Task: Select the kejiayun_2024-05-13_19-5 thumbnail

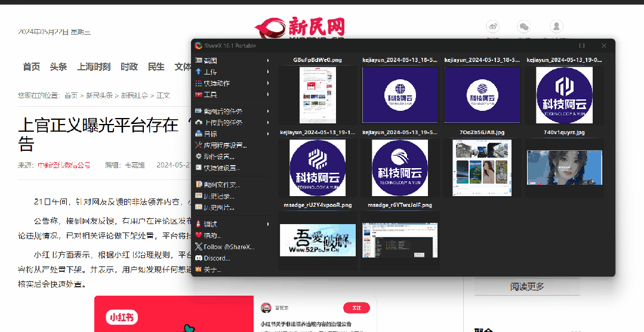Action: (x=400, y=168)
